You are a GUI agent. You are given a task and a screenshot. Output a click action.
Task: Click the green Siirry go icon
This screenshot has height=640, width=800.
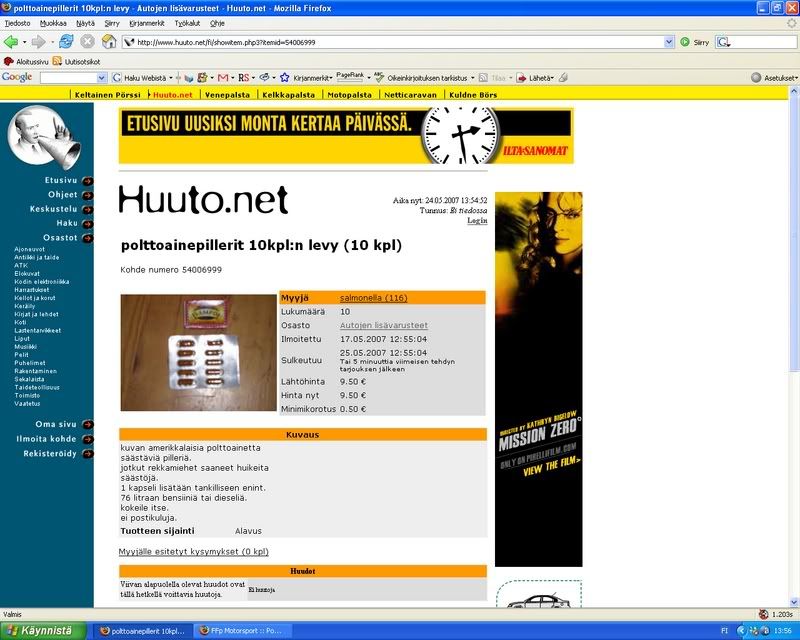pyautogui.click(x=685, y=42)
